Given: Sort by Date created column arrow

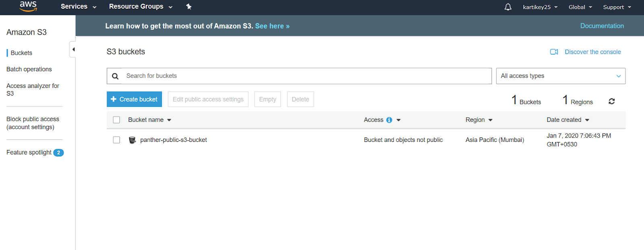Looking at the screenshot, I should [587, 120].
